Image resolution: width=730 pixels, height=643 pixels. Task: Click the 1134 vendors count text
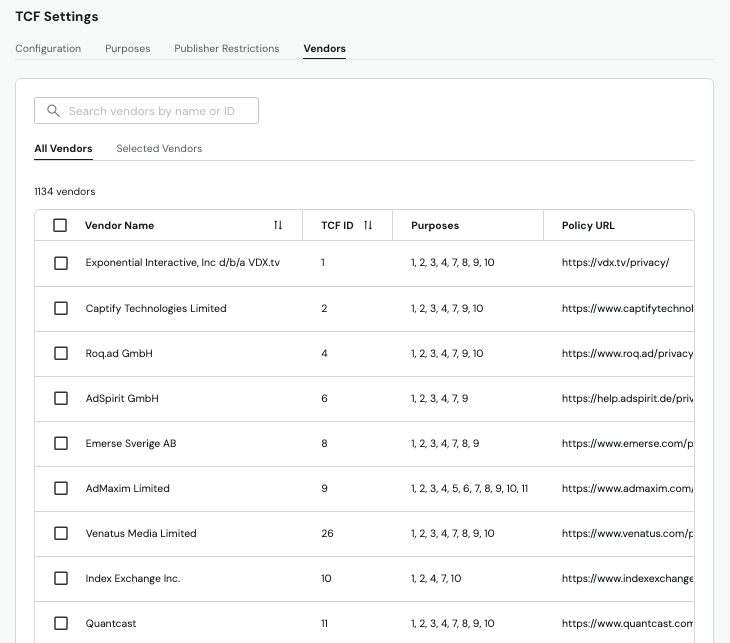(x=65, y=191)
